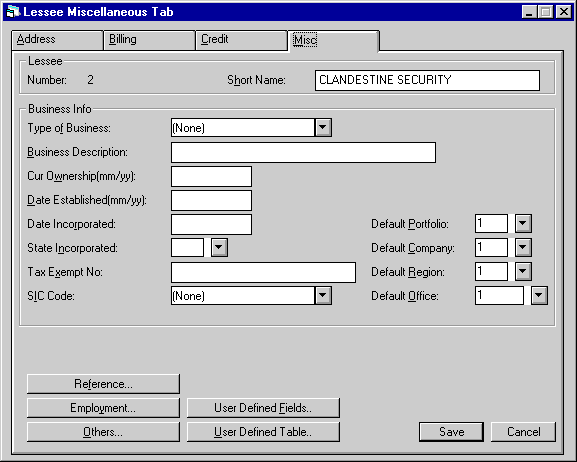This screenshot has width=577, height=462.
Task: Open the SIC Code dropdown list
Action: [x=323, y=295]
